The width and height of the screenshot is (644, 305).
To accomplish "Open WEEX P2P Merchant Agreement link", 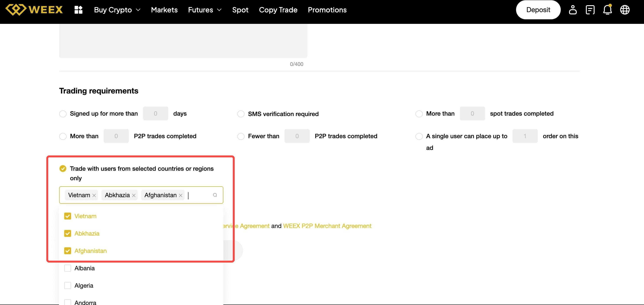I will [x=327, y=226].
